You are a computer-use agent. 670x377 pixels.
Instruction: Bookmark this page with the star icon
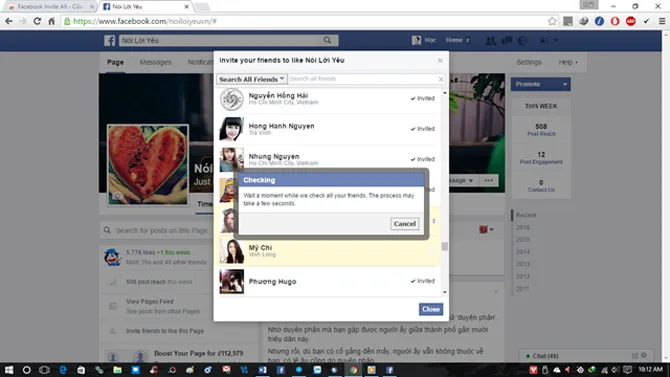coord(552,21)
